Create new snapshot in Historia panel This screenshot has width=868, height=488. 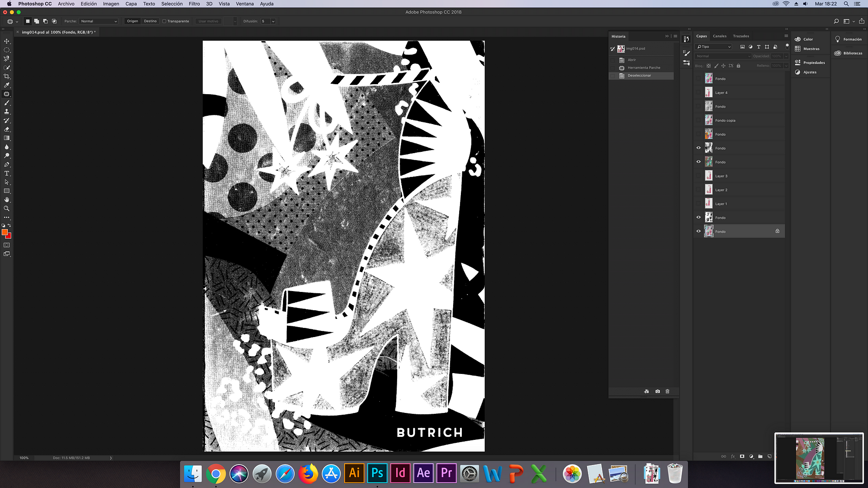pyautogui.click(x=658, y=391)
